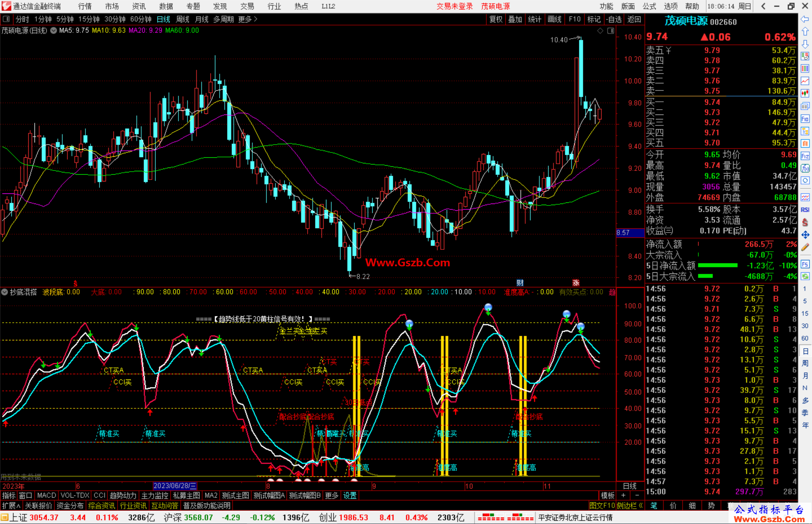Viewport: 812px width, 524px height.
Task: Click the 返回 return button
Action: 634,19
